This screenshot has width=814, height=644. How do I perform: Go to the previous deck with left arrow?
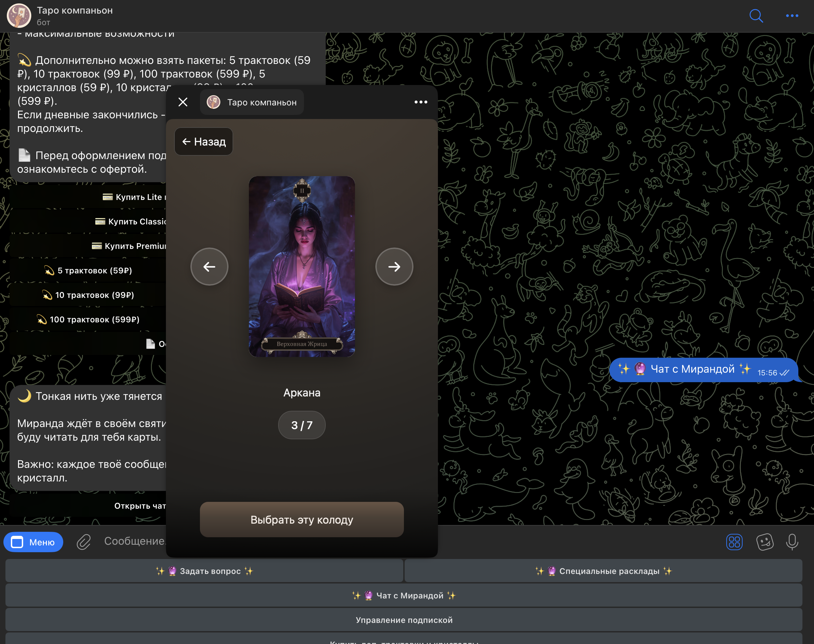(209, 267)
